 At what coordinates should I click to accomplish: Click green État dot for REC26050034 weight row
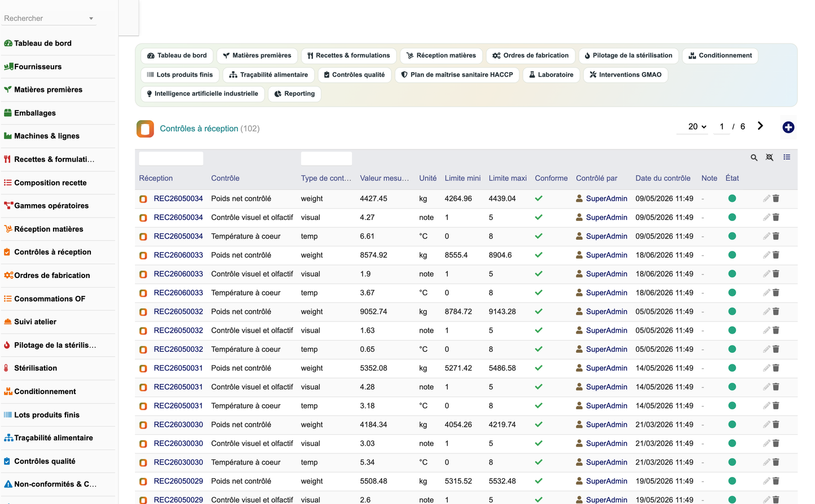click(732, 198)
